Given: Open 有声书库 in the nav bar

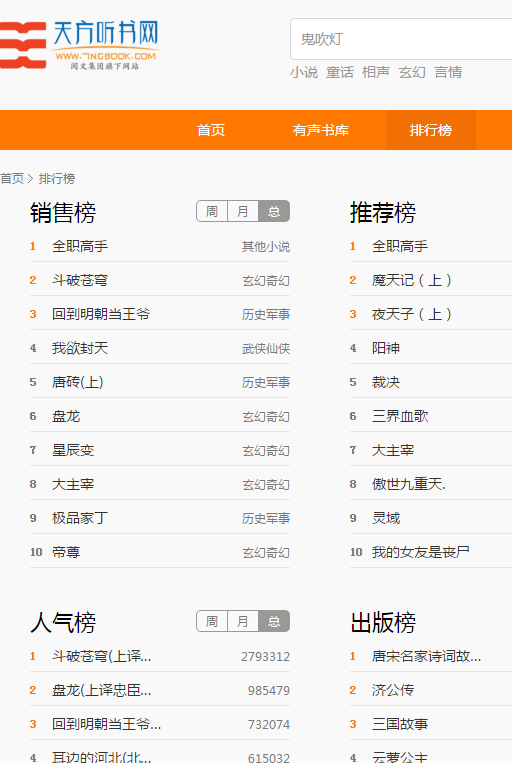Looking at the screenshot, I should click(321, 130).
